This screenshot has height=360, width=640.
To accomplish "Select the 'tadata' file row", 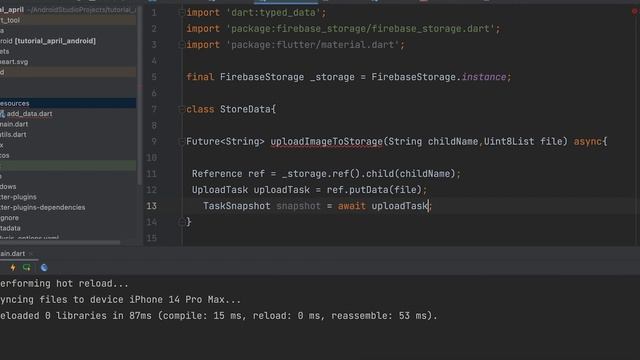I will point(10,228).
